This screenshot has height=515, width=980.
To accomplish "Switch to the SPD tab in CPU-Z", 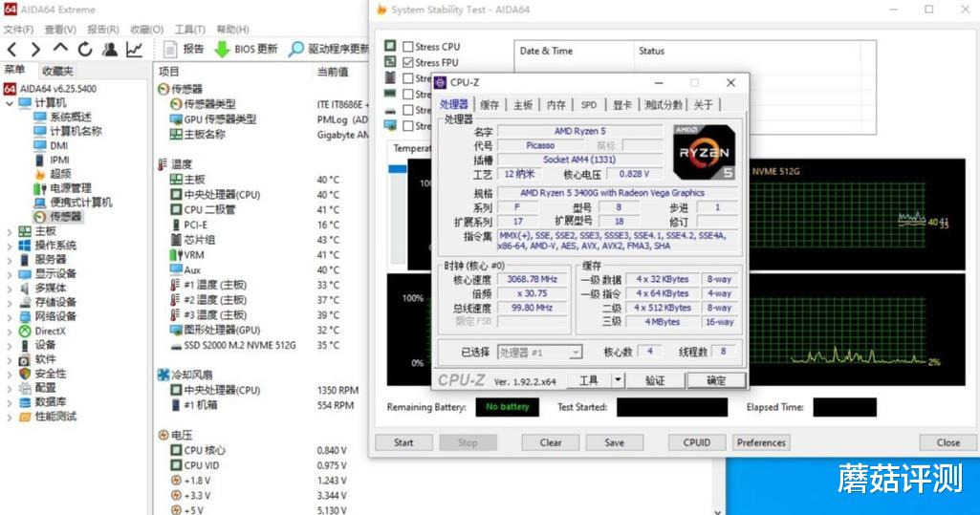I will [x=589, y=105].
